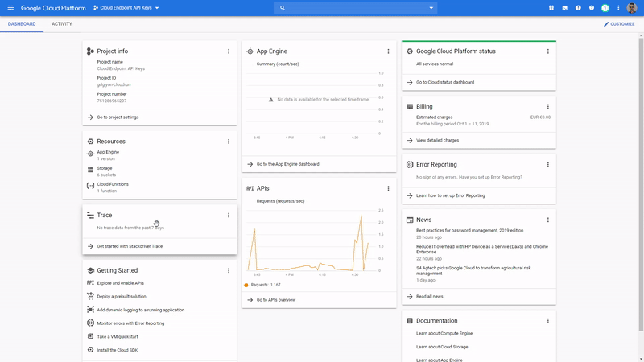644x362 pixels.
Task: Get started with Stackdriver Trace
Action: pyautogui.click(x=130, y=246)
